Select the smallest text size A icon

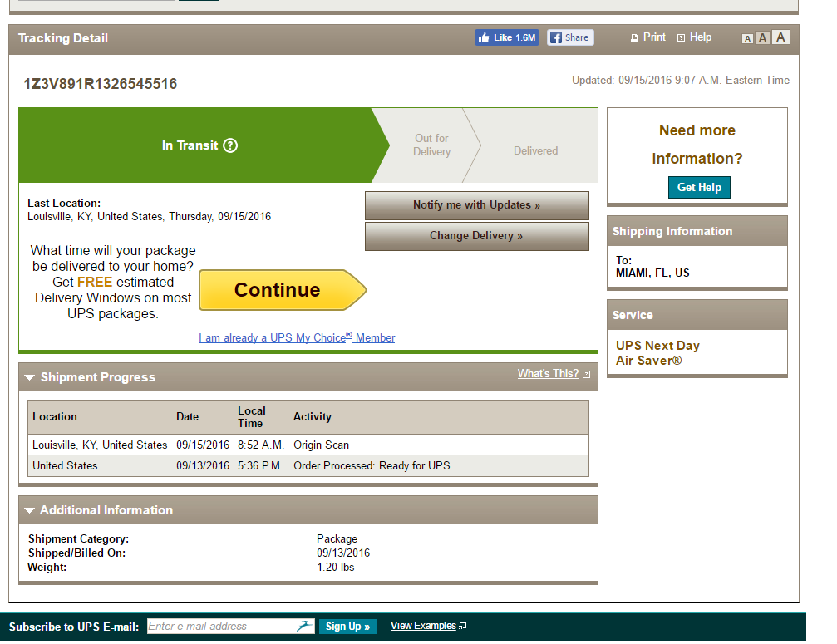pyautogui.click(x=747, y=38)
